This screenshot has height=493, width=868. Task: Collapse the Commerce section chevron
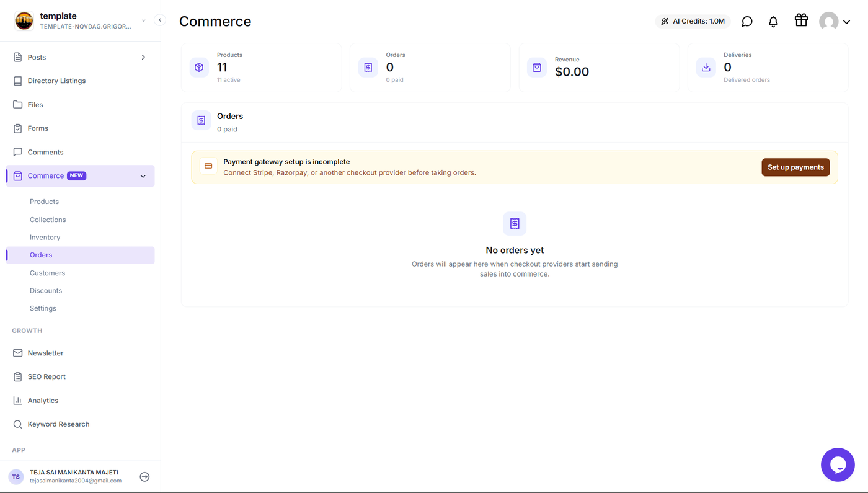143,176
